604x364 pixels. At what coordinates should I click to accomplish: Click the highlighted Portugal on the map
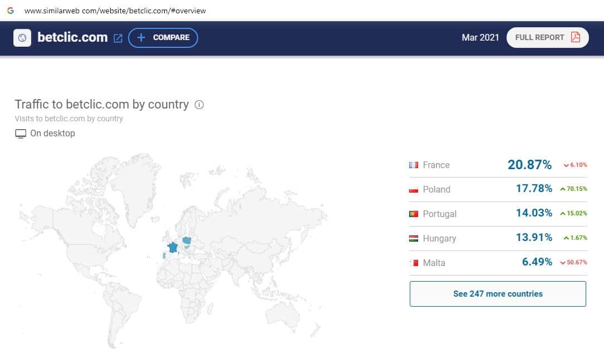click(164, 255)
